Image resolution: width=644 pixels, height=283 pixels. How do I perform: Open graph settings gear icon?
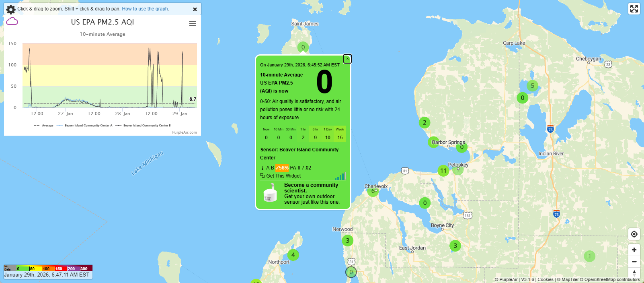pos(11,9)
